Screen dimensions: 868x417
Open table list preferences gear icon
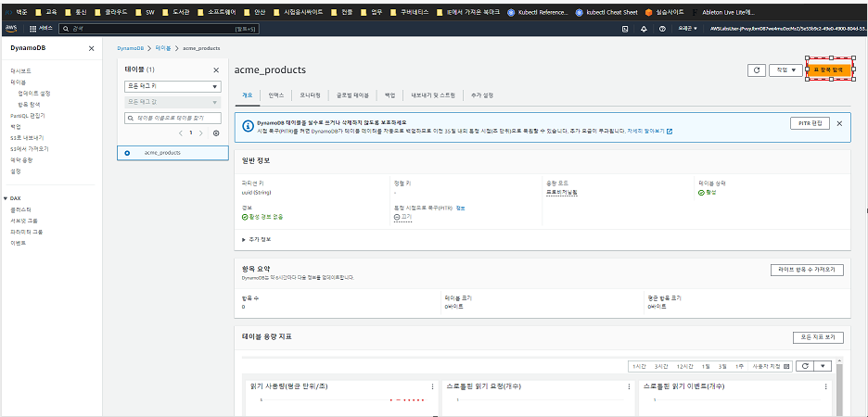click(x=216, y=133)
